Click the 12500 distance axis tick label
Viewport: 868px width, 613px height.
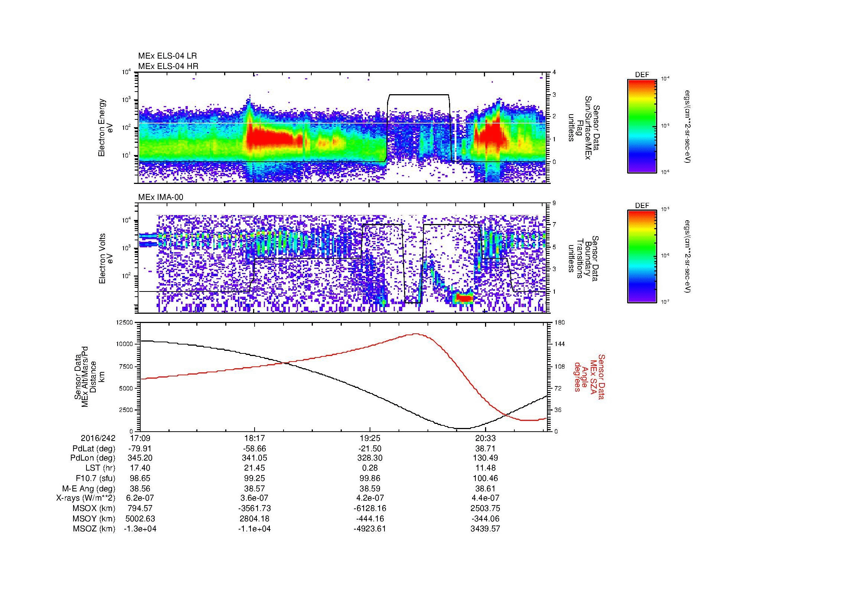pos(124,322)
